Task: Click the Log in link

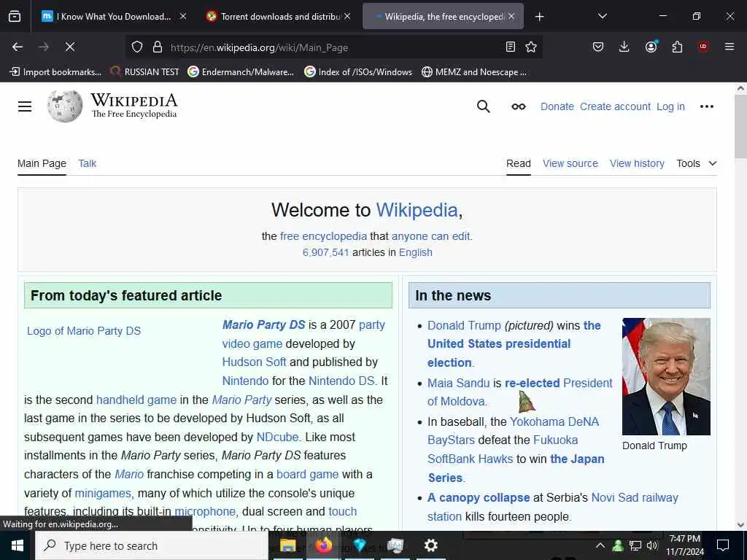Action: (670, 106)
